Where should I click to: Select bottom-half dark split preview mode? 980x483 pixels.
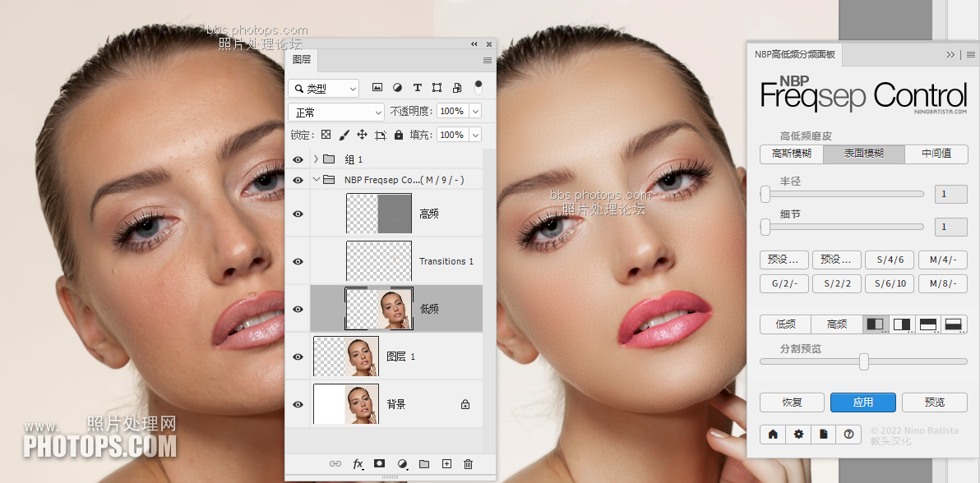(955, 324)
